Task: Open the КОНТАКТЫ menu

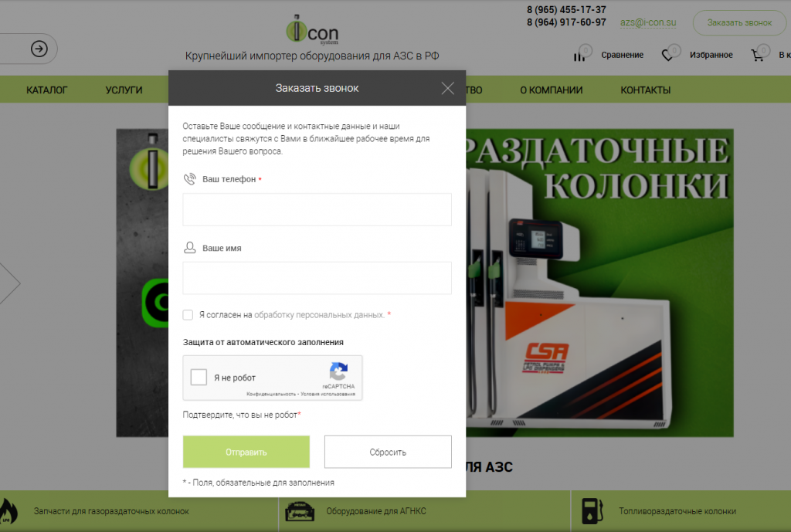Action: tap(646, 90)
